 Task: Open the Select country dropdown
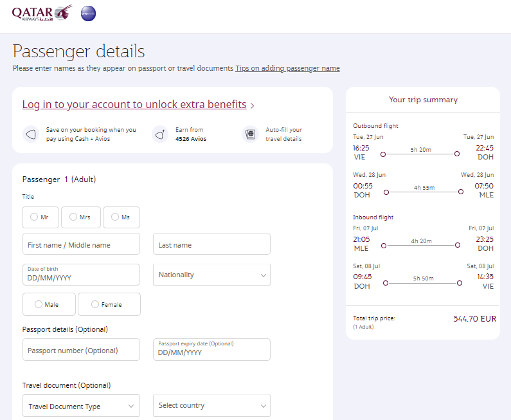pos(212,406)
